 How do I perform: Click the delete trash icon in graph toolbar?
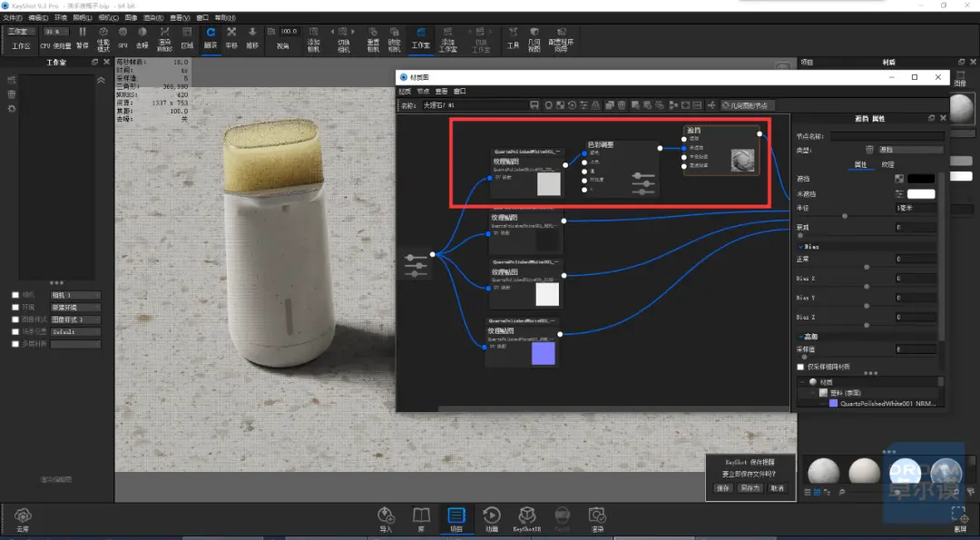pyautogui.click(x=622, y=105)
